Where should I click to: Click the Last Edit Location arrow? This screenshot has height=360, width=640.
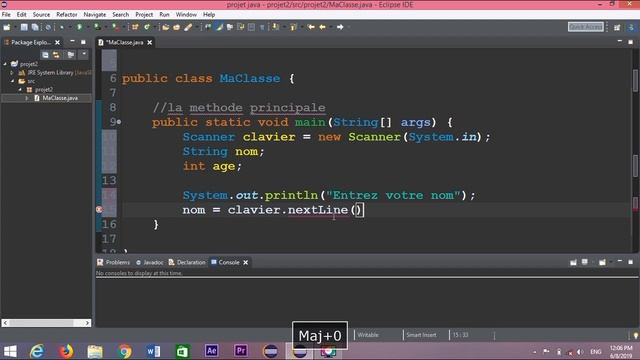pyautogui.click(x=311, y=27)
